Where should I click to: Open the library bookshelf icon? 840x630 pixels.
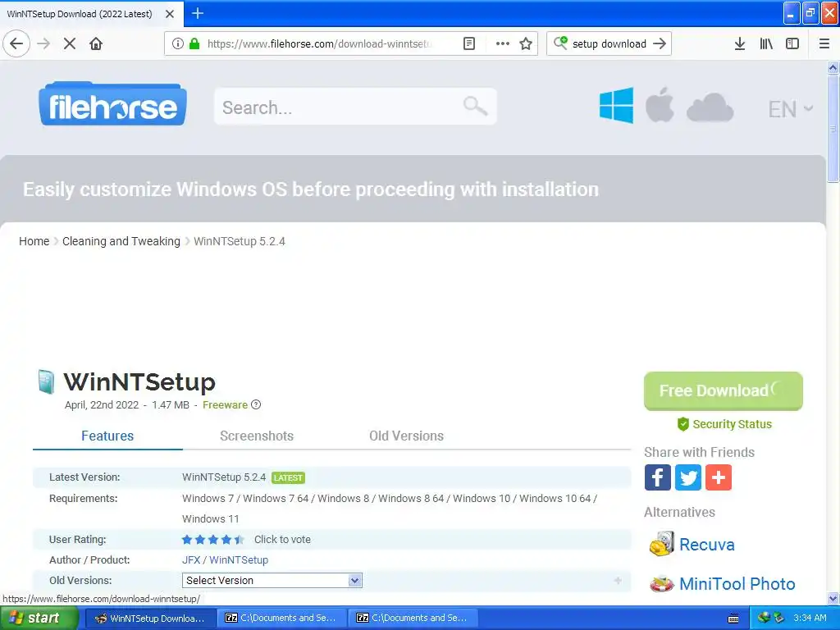coord(766,43)
